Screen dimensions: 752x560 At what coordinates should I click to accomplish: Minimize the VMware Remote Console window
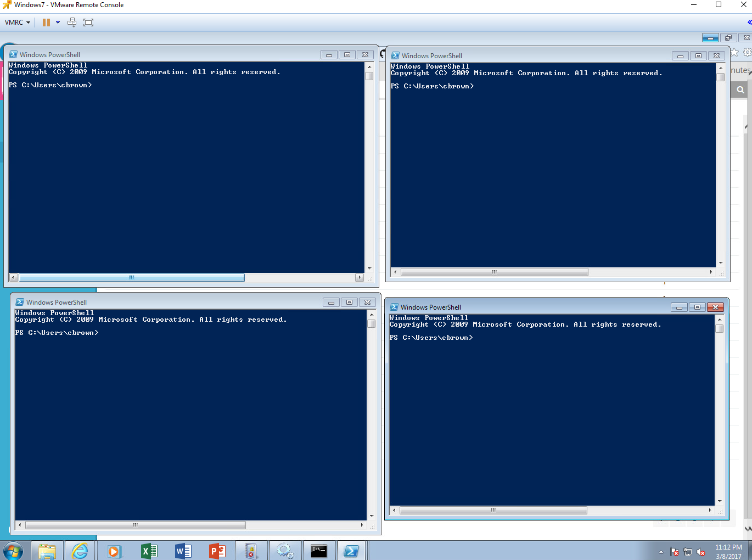(x=694, y=5)
